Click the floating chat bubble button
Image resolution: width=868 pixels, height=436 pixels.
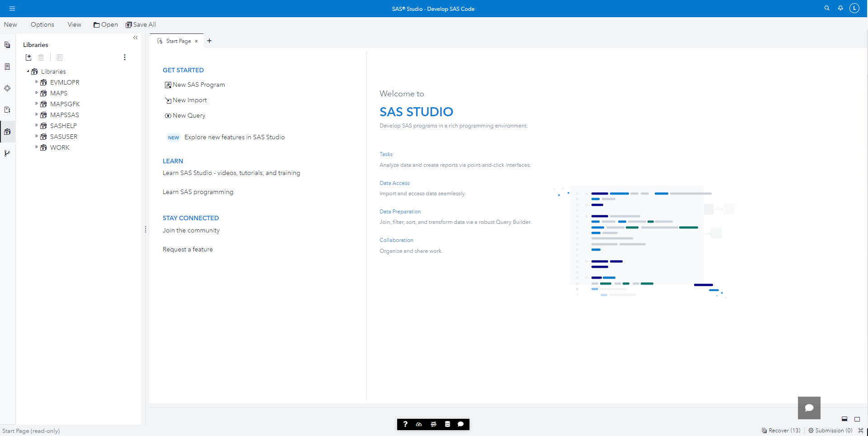(x=809, y=408)
